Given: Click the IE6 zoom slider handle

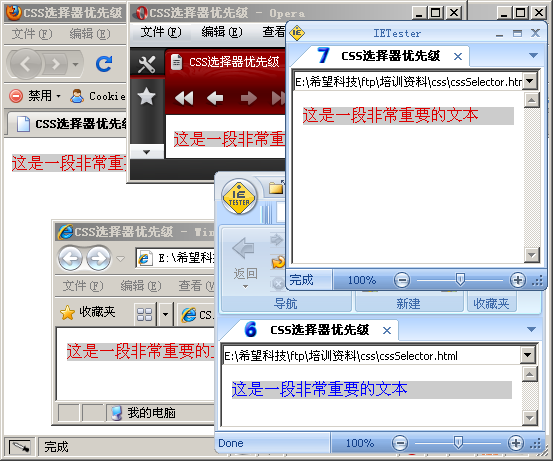Looking at the screenshot, I should coord(458,442).
